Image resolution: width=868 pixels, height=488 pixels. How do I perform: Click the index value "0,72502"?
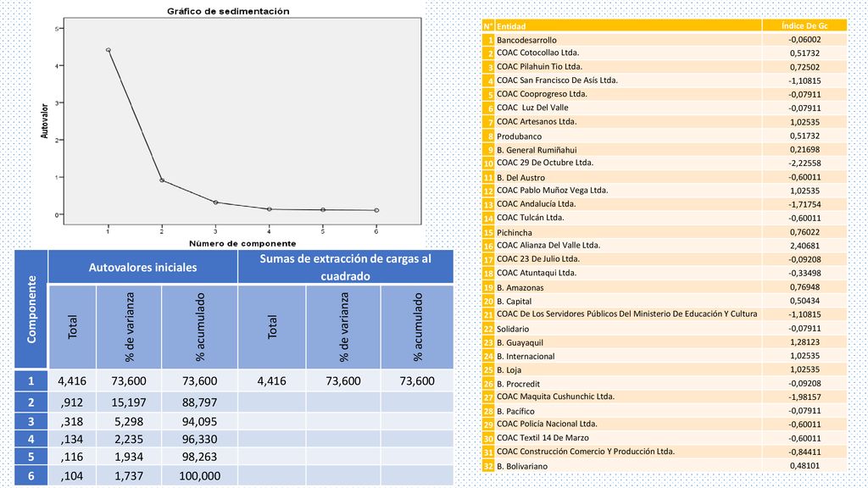click(x=805, y=67)
